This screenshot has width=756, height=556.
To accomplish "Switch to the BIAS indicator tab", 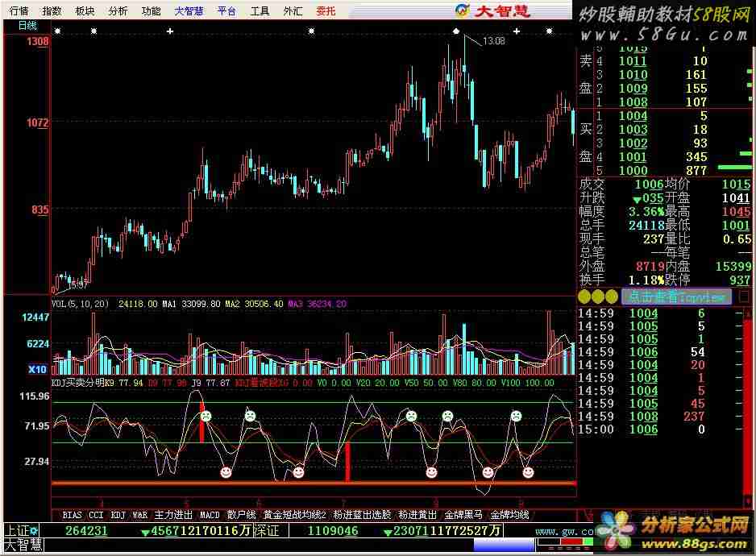I will coord(72,515).
